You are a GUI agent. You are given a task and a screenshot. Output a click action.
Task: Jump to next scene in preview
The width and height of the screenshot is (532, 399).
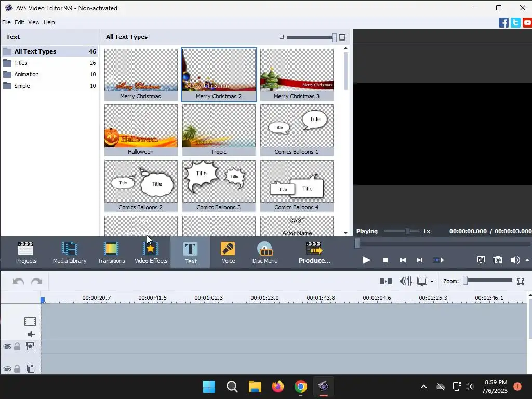438,260
